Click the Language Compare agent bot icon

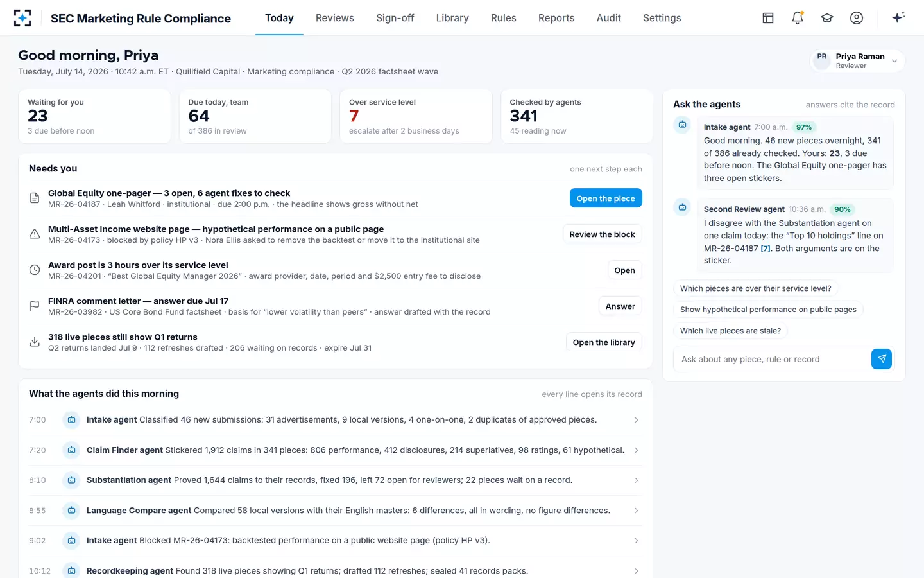[x=72, y=511]
